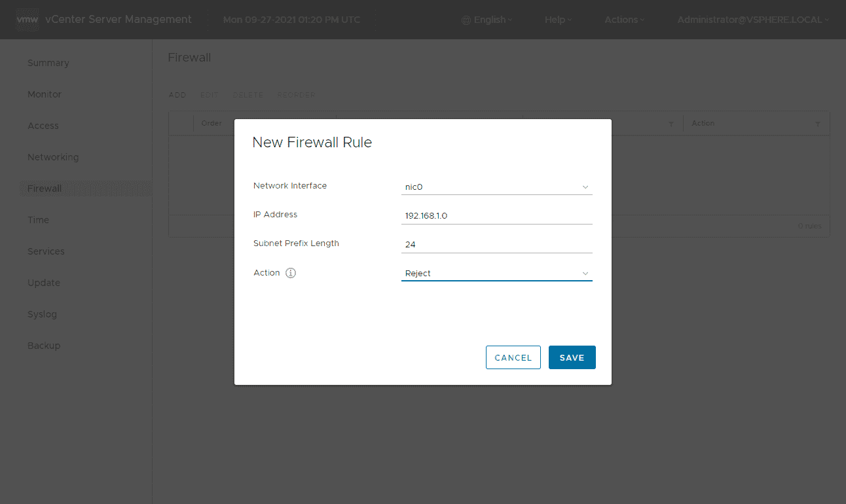Open the Help menu

[558, 20]
